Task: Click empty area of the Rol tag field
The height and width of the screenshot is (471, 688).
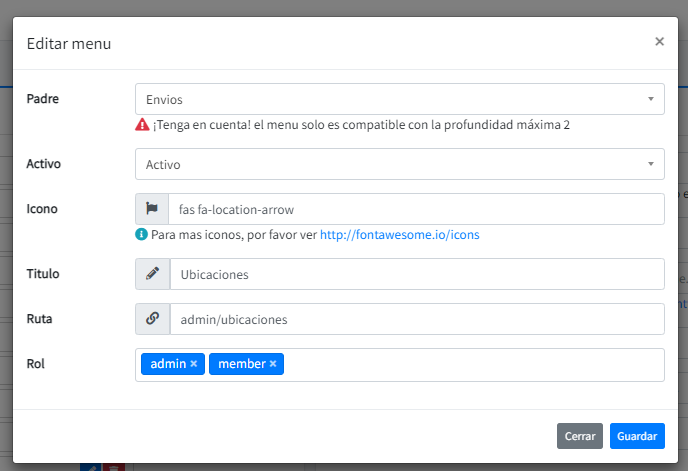Action: click(470, 364)
